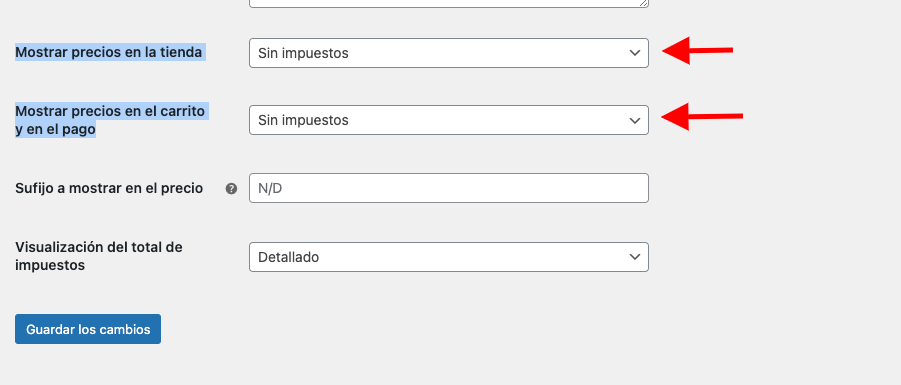The width and height of the screenshot is (901, 385).
Task: Focus the price suffix N/D input field
Action: point(449,188)
